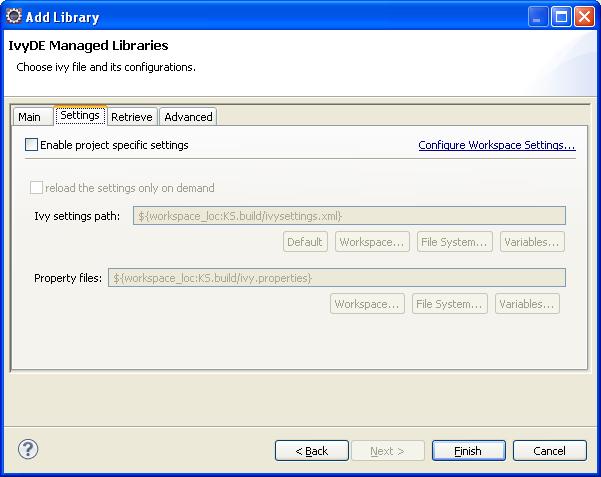Image resolution: width=601 pixels, height=477 pixels.
Task: Click File System button under Property files
Action: [x=450, y=304]
